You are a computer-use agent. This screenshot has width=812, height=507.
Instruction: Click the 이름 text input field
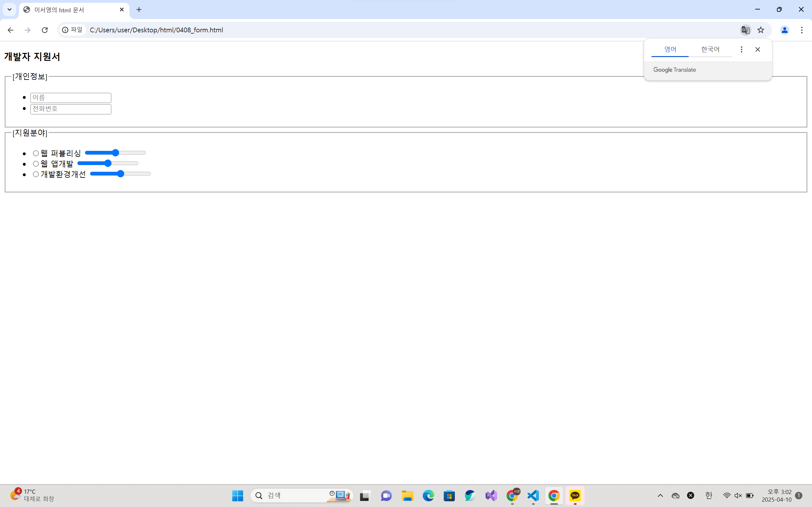coord(71,98)
